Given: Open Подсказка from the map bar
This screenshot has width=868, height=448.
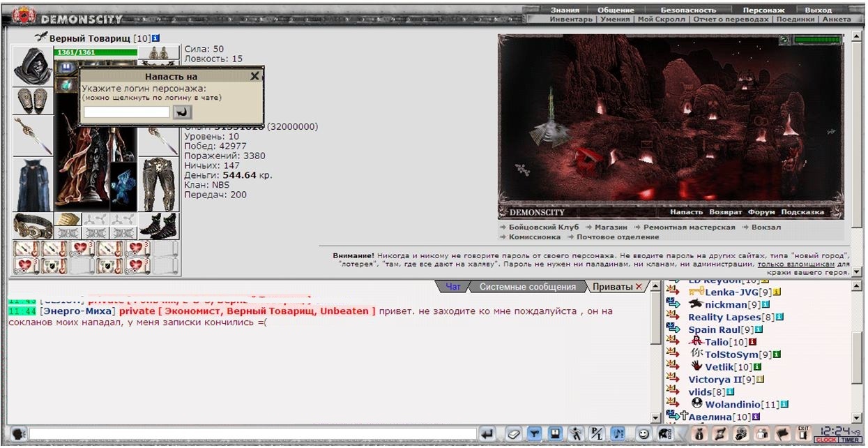Looking at the screenshot, I should click(x=802, y=212).
